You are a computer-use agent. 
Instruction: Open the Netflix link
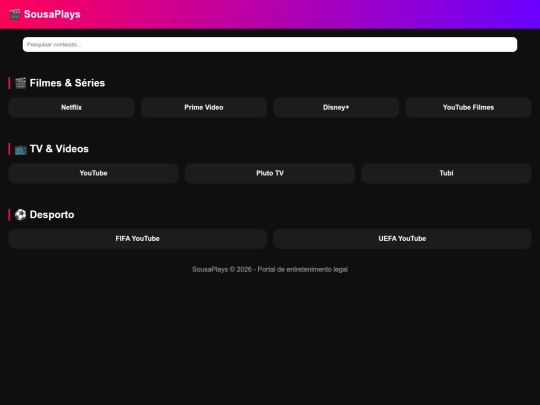point(71,107)
